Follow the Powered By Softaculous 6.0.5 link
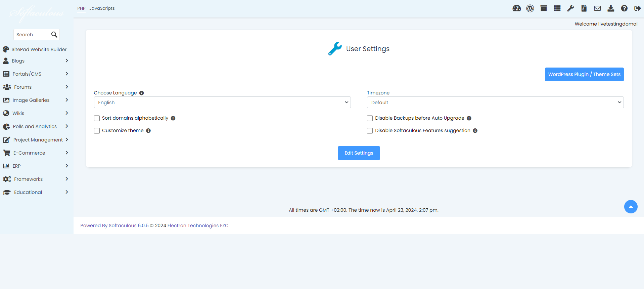 coord(114,225)
